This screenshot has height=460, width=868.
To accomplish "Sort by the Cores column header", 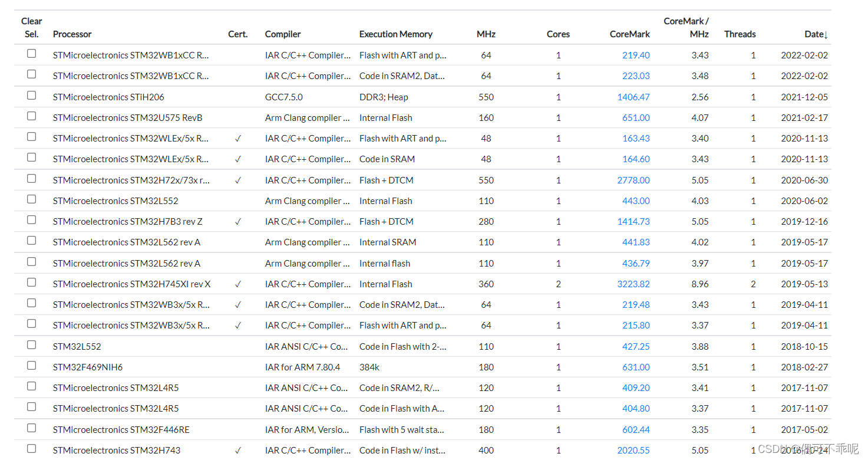I will [x=558, y=34].
